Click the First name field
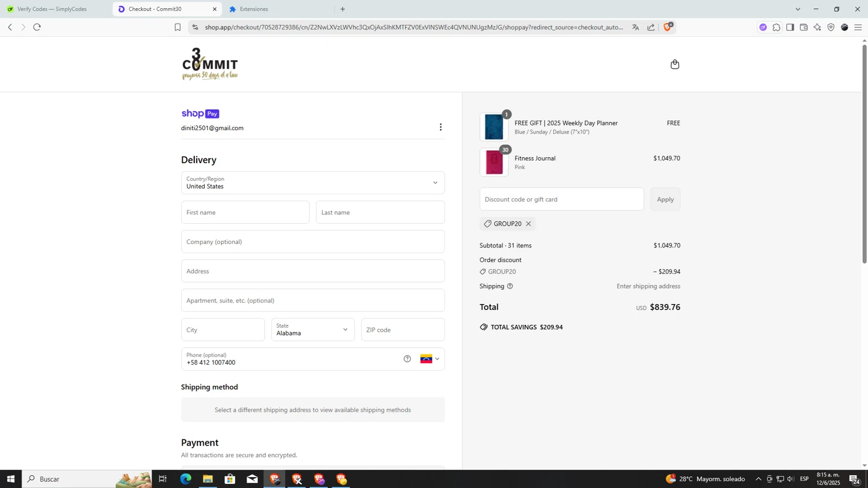The height and width of the screenshot is (488, 868). coord(245,212)
